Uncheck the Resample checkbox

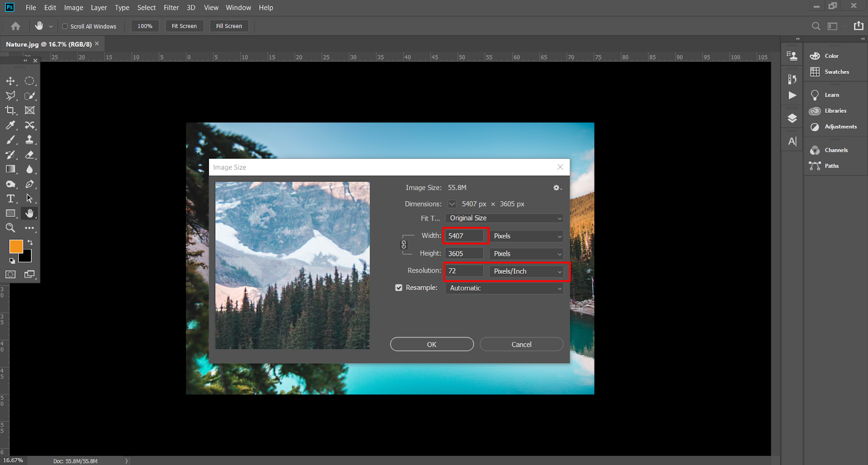[399, 288]
